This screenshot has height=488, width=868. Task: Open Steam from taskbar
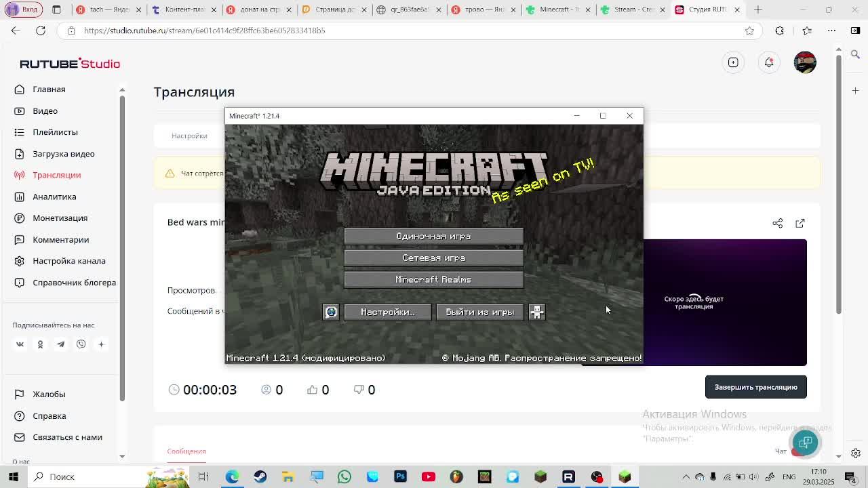[x=260, y=476]
